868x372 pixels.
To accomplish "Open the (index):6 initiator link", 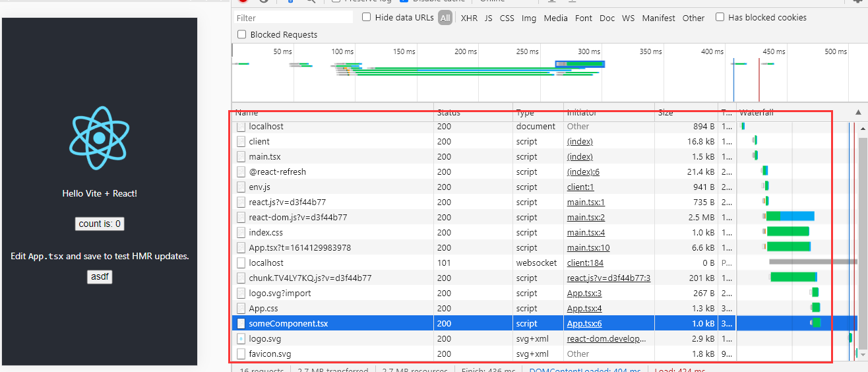I will pos(583,171).
